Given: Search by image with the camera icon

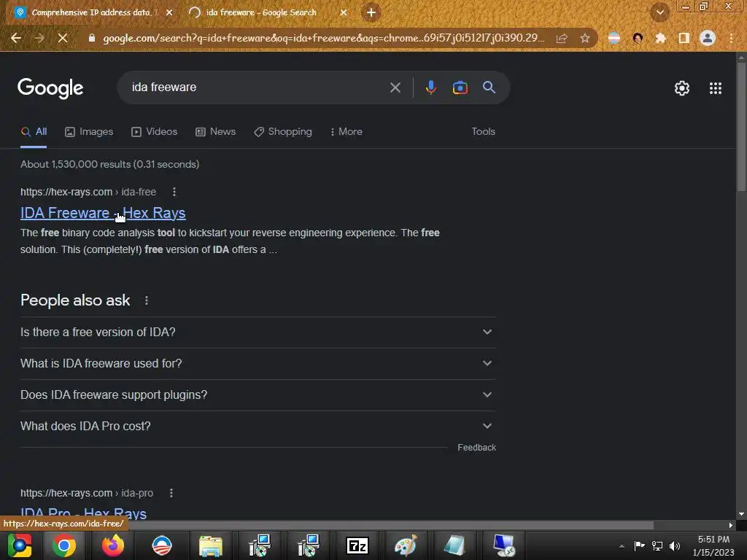Looking at the screenshot, I should click(x=460, y=87).
